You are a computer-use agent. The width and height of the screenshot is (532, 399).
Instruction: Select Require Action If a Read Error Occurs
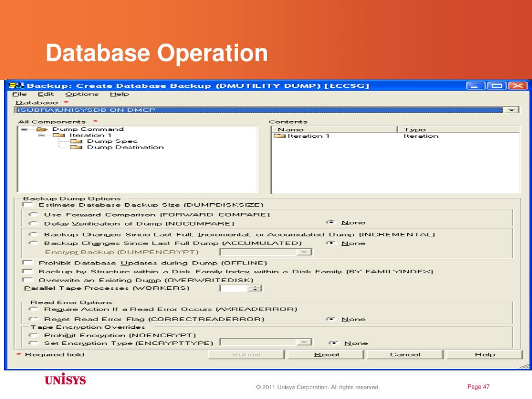(x=33, y=309)
